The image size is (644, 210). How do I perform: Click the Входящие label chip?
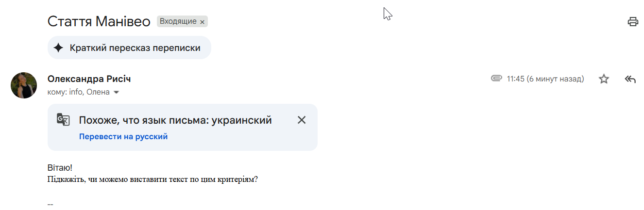(x=178, y=21)
